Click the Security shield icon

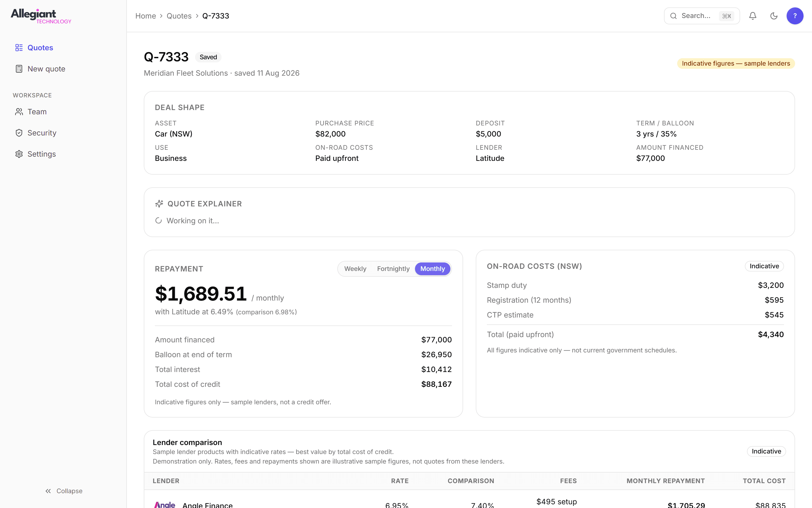coord(19,133)
